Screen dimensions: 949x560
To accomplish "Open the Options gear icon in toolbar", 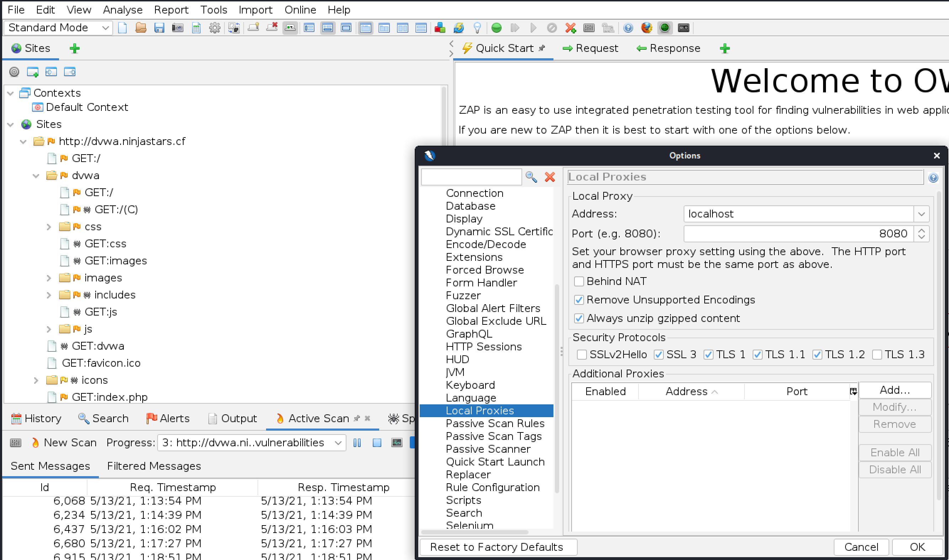I will pyautogui.click(x=214, y=28).
